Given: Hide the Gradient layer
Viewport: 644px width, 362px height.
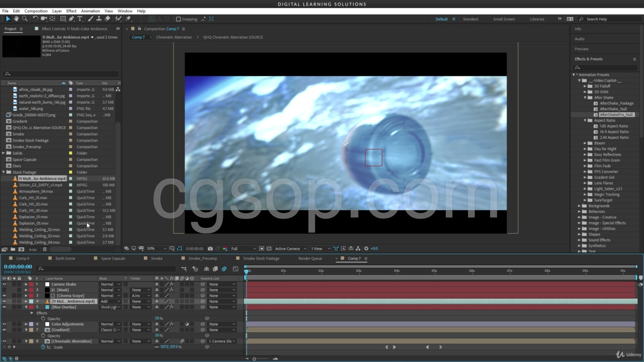Looking at the screenshot, I should (4, 330).
